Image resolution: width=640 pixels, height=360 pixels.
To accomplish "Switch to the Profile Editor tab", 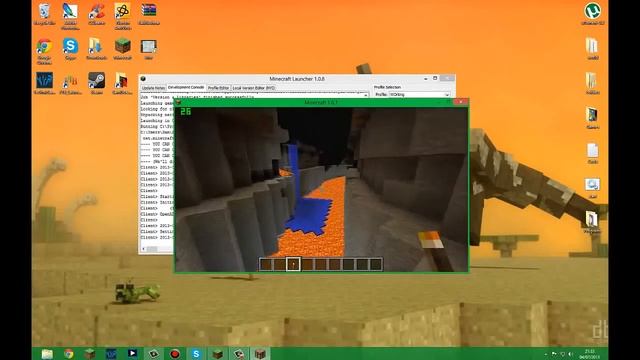I will pyautogui.click(x=218, y=88).
